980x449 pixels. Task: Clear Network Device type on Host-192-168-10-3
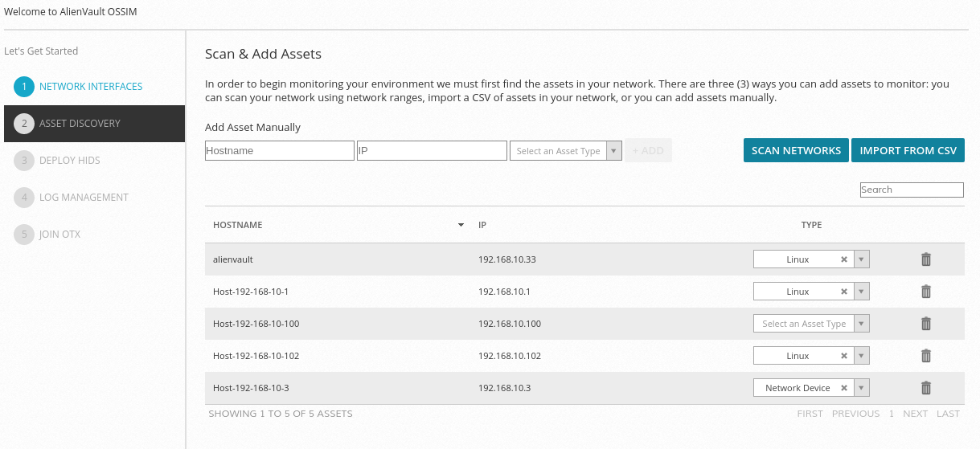pos(843,388)
